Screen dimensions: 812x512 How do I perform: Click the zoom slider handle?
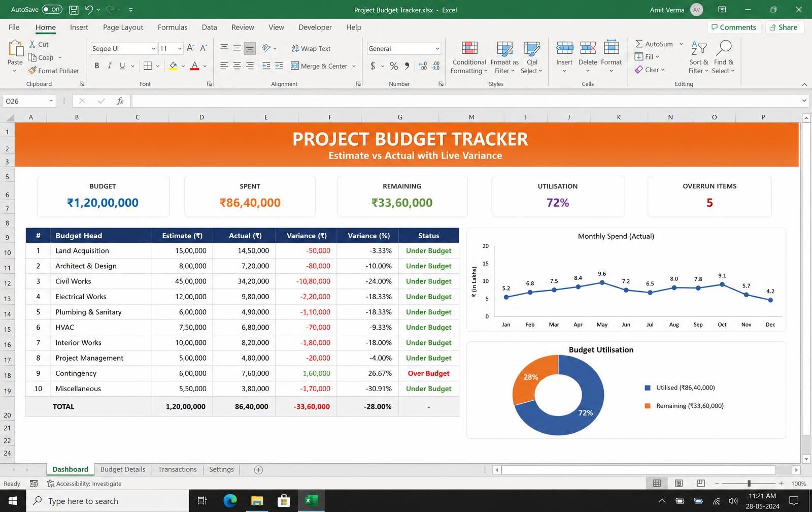point(749,483)
